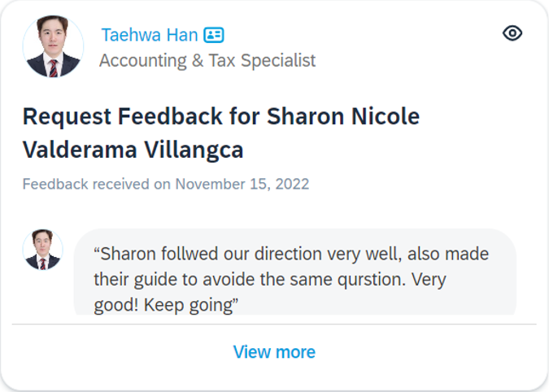The width and height of the screenshot is (549, 392).
Task: Click the business card icon beside Taehwa Han
Action: pyautogui.click(x=214, y=35)
